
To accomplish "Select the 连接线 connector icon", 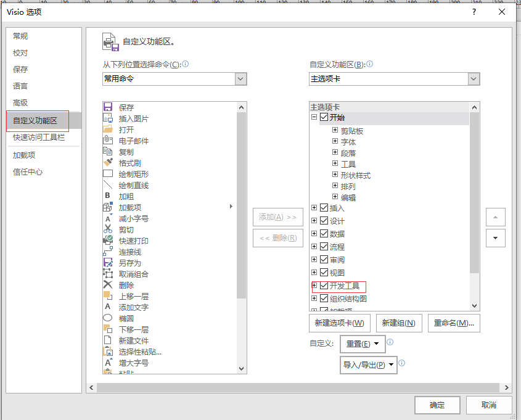I will 108,252.
